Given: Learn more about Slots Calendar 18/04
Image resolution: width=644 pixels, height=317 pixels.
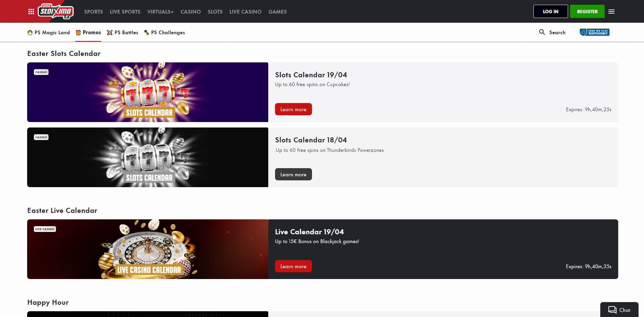Looking at the screenshot, I should click(293, 174).
